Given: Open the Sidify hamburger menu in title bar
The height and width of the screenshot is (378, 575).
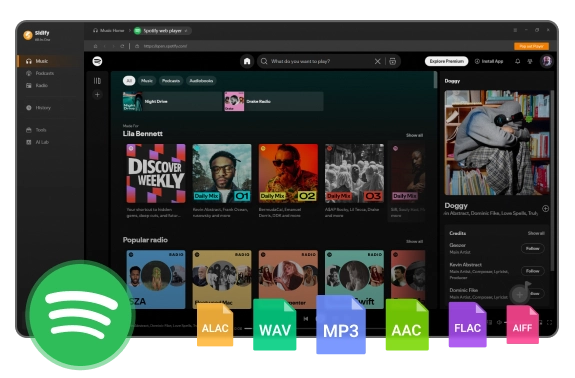Looking at the screenshot, I should (x=515, y=30).
